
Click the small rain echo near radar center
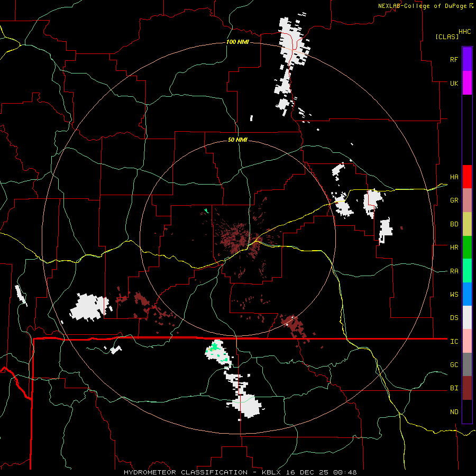[206, 210]
